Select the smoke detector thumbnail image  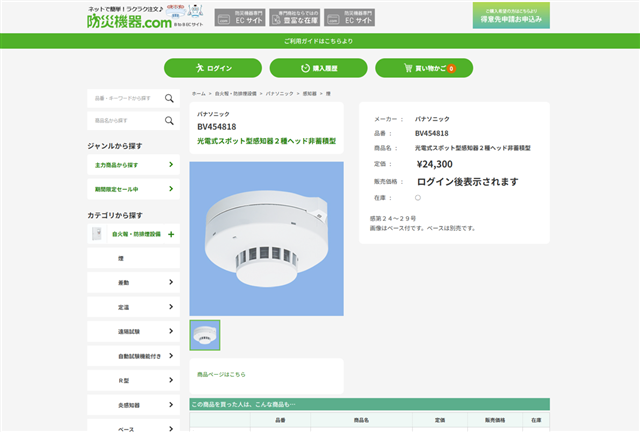pos(205,336)
